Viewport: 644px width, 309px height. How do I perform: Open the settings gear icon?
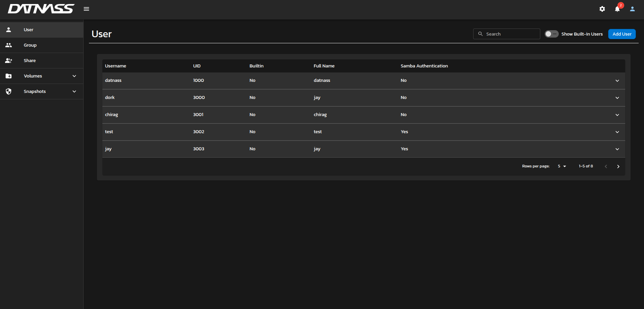[602, 9]
